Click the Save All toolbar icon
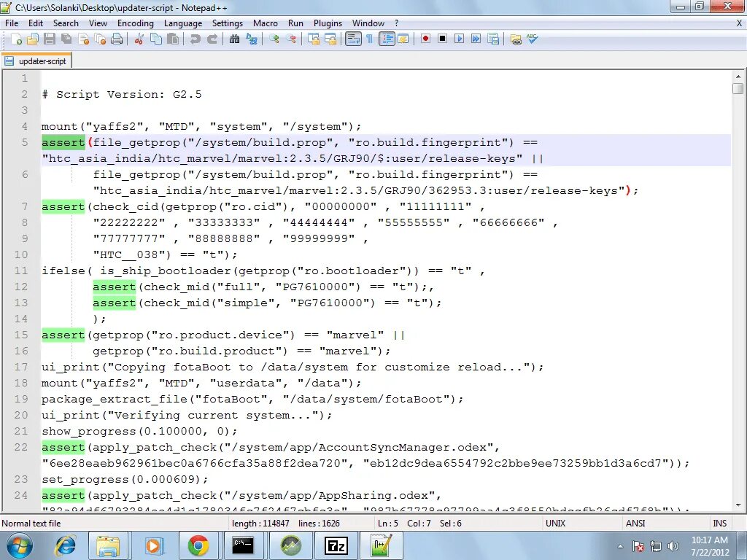Image resolution: width=747 pixels, height=560 pixels. click(x=66, y=39)
